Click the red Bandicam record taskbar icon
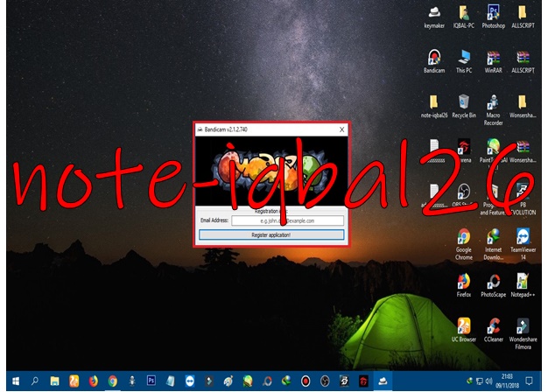Image resolution: width=548 pixels, height=392 pixels. [x=306, y=381]
